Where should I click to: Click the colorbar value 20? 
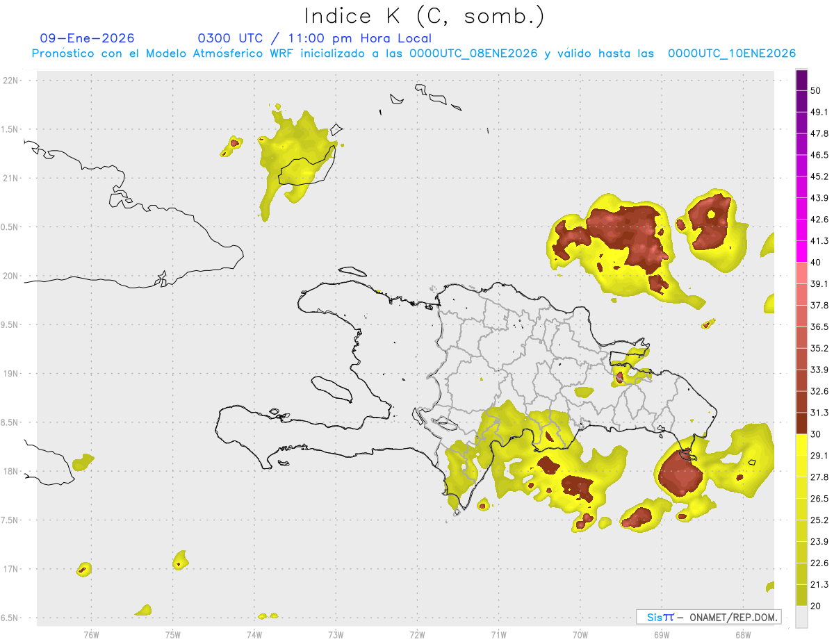click(x=816, y=606)
